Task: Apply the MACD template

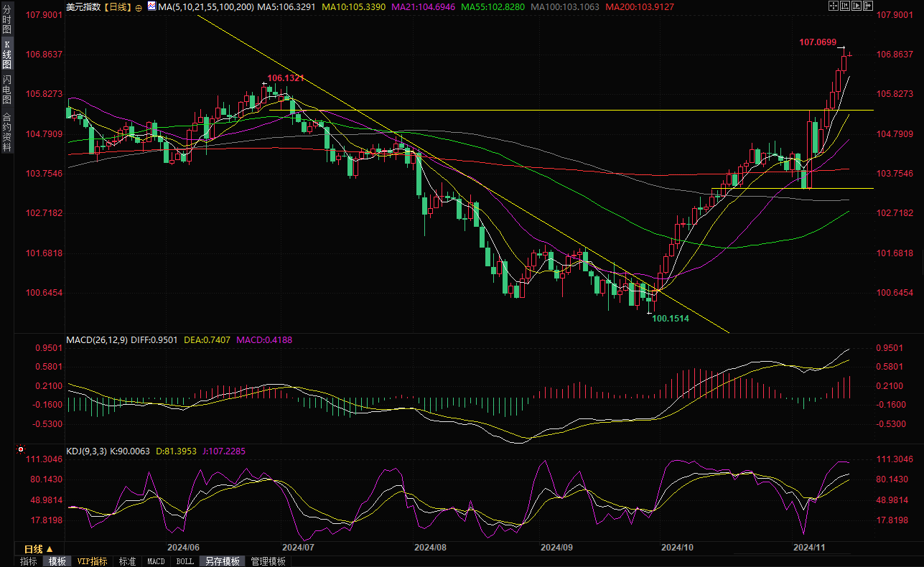Action: tap(156, 561)
